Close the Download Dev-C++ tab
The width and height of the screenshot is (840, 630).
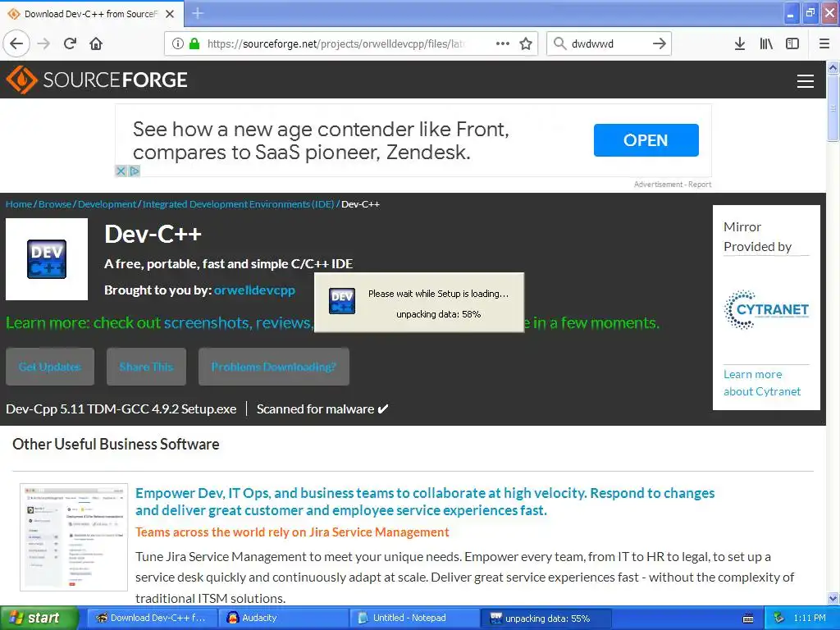coord(170,14)
